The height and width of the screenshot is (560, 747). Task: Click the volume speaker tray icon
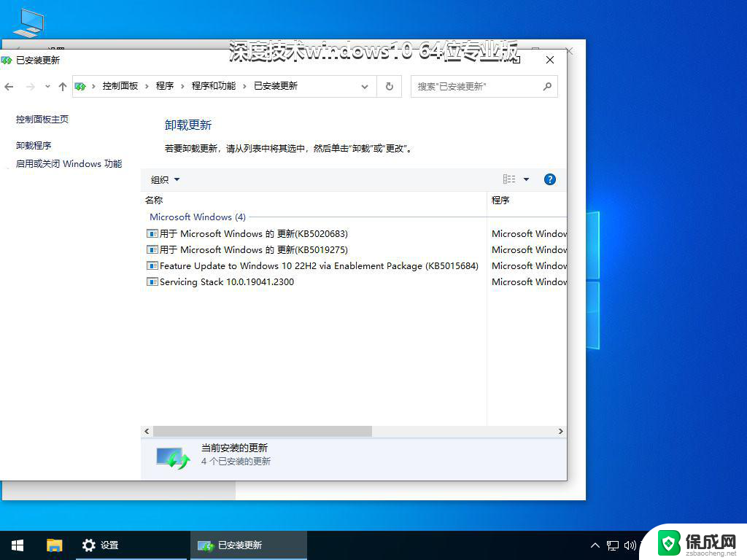pyautogui.click(x=630, y=545)
